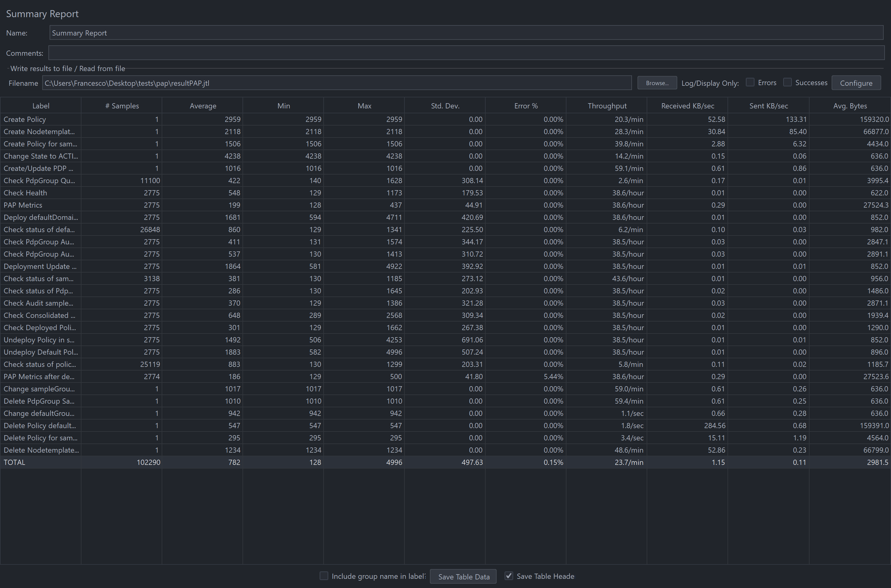Open the Configure button
Screen dimensions: 891x588
click(856, 83)
